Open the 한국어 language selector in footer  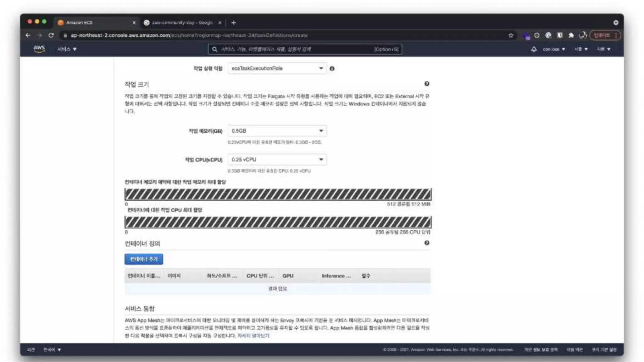coord(52,350)
